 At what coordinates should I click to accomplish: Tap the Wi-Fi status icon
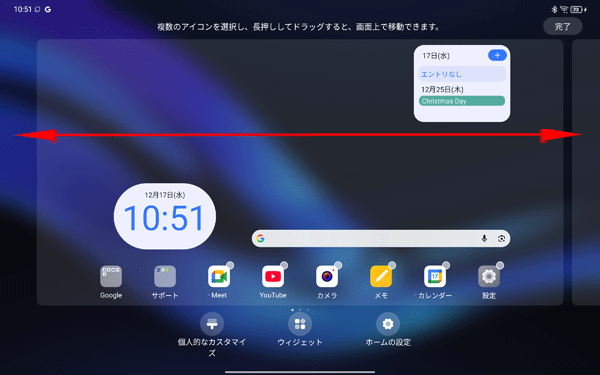[564, 9]
